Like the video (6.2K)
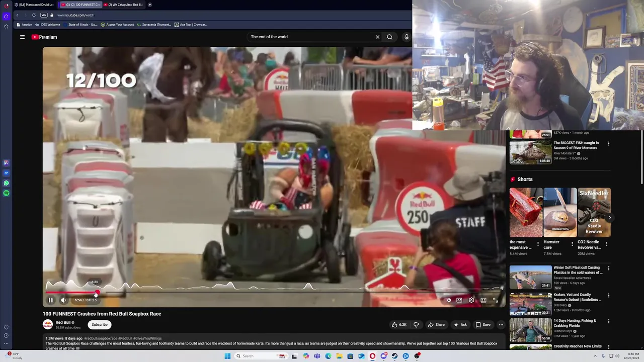 point(399,325)
